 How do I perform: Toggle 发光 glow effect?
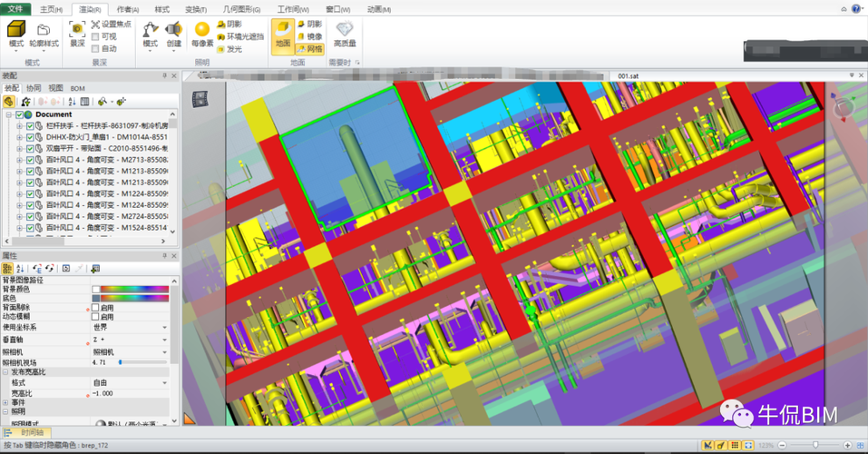(229, 49)
